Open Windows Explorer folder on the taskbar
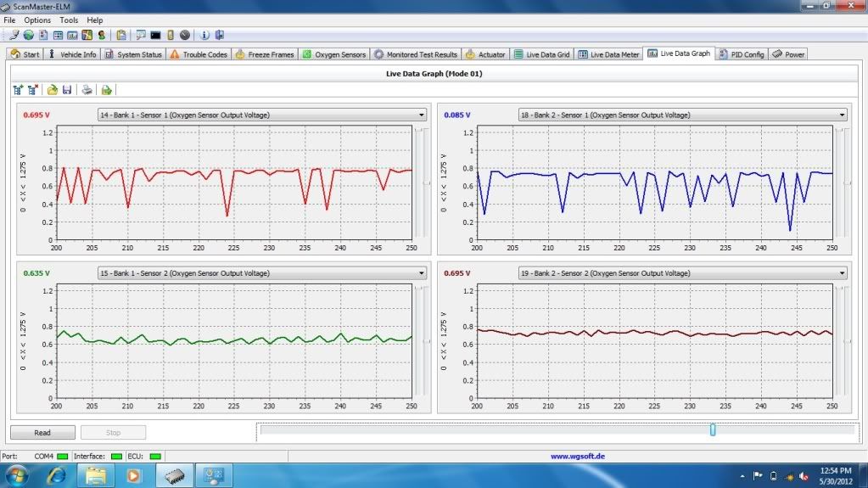The height and width of the screenshot is (488, 868). (x=95, y=476)
